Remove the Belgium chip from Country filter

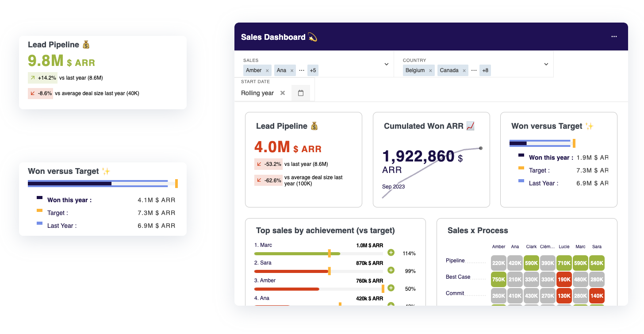click(430, 70)
